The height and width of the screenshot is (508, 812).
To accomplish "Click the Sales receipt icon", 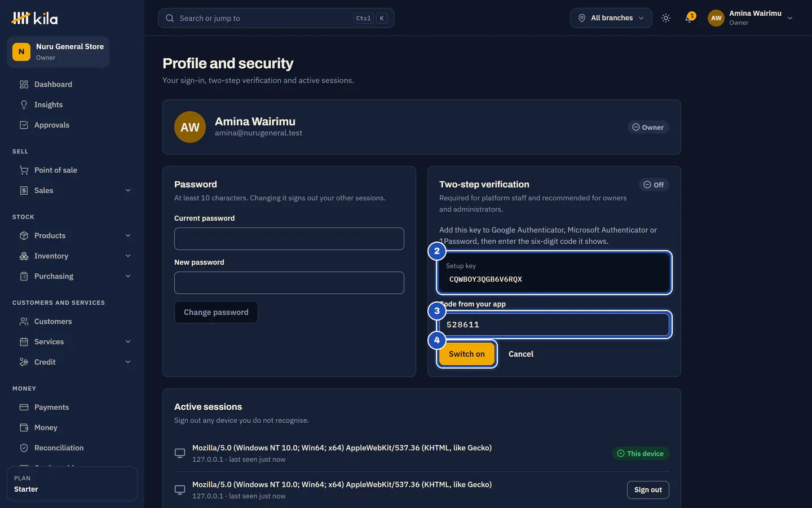I will coord(24,191).
